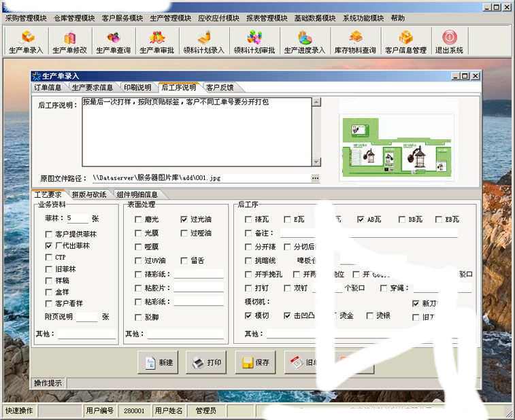Tick the 旧菲林 checkbox

click(48, 269)
